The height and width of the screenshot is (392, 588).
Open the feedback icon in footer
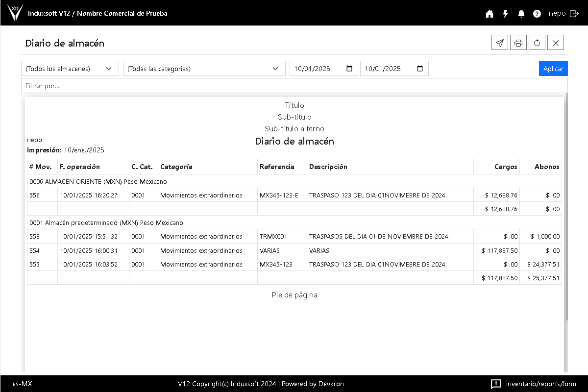[x=496, y=384]
